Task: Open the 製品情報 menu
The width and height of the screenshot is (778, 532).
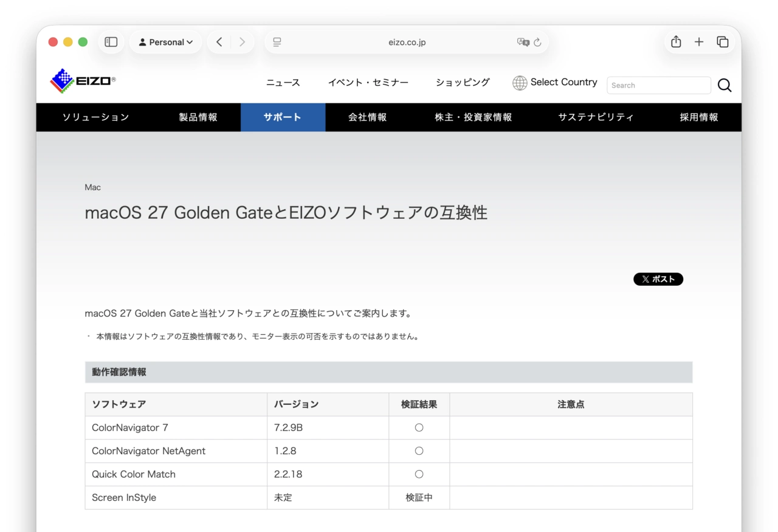Action: (198, 117)
